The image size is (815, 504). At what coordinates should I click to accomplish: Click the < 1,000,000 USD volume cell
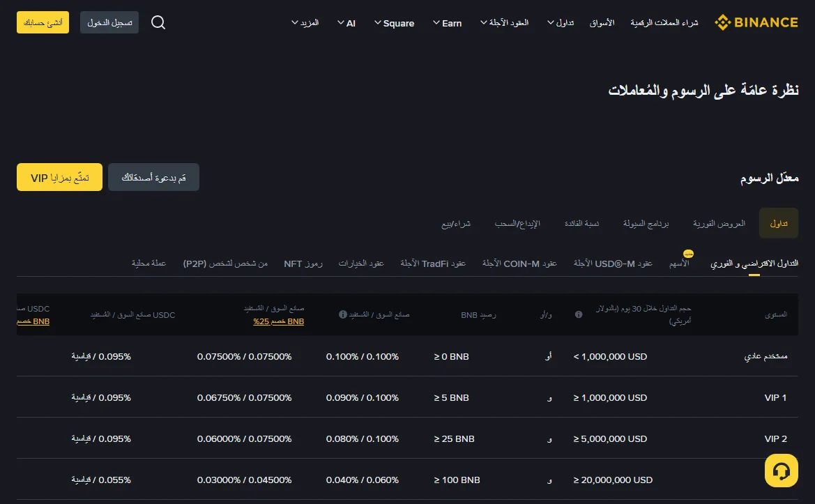(610, 356)
